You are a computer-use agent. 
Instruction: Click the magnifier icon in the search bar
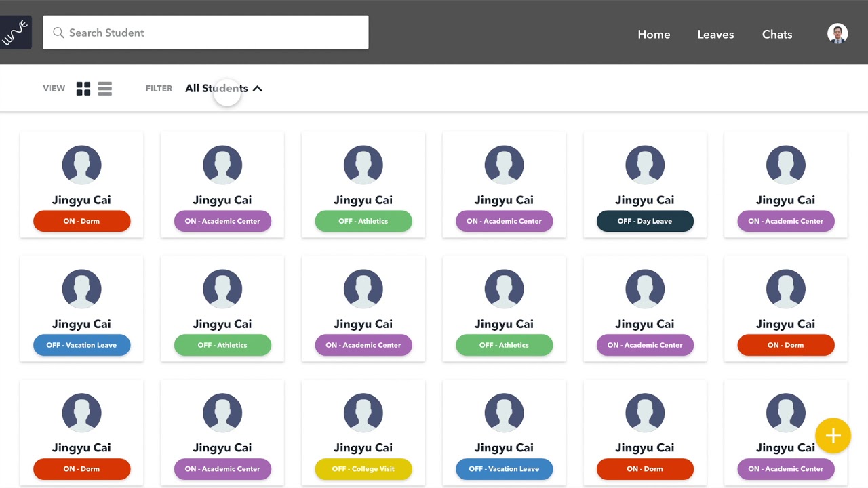click(58, 33)
